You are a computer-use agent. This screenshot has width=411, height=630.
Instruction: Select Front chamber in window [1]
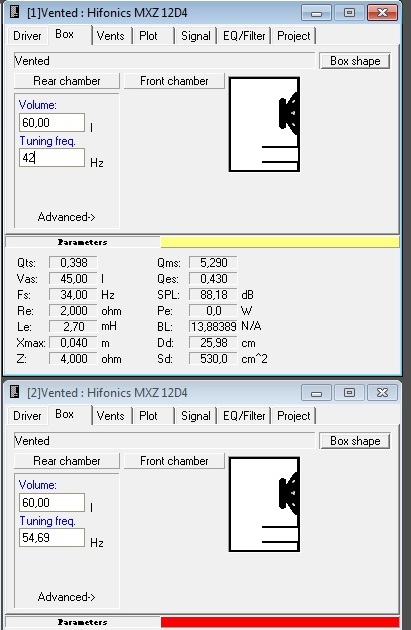pyautogui.click(x=174, y=81)
